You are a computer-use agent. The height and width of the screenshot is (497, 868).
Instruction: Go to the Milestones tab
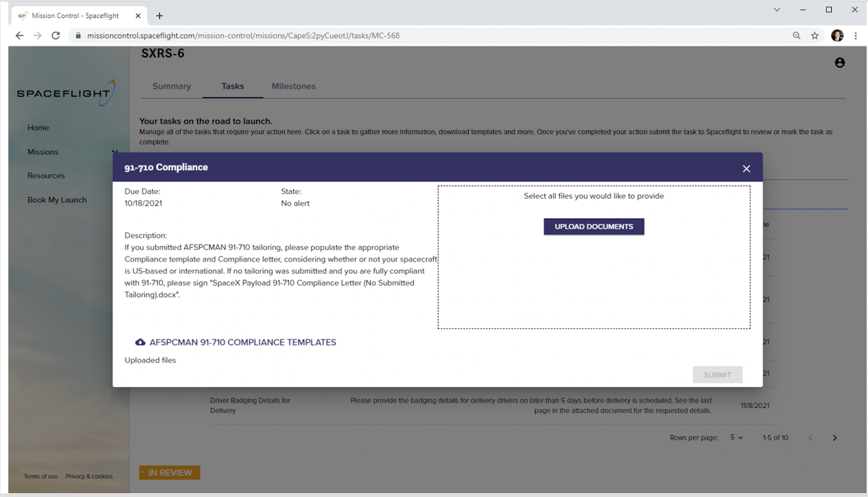coord(293,86)
